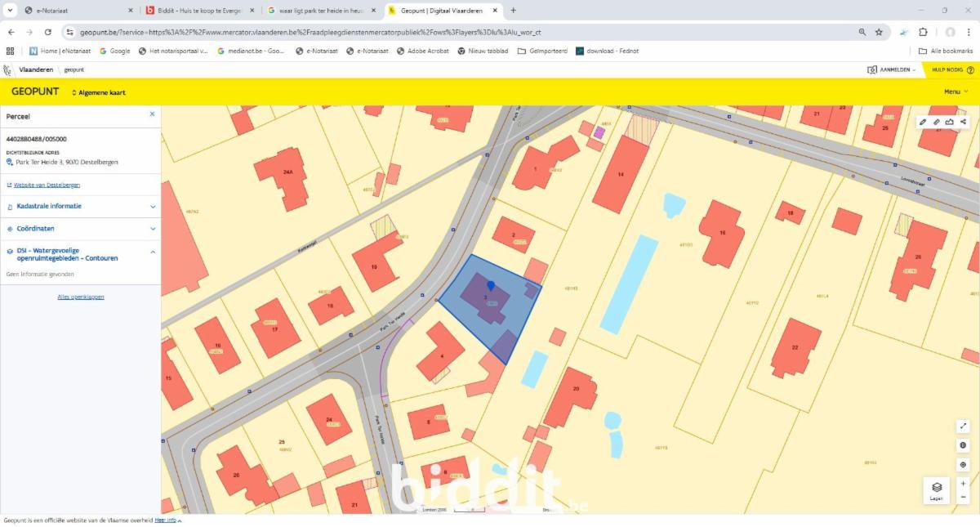
Task: Center map on my location
Action: [x=964, y=464]
